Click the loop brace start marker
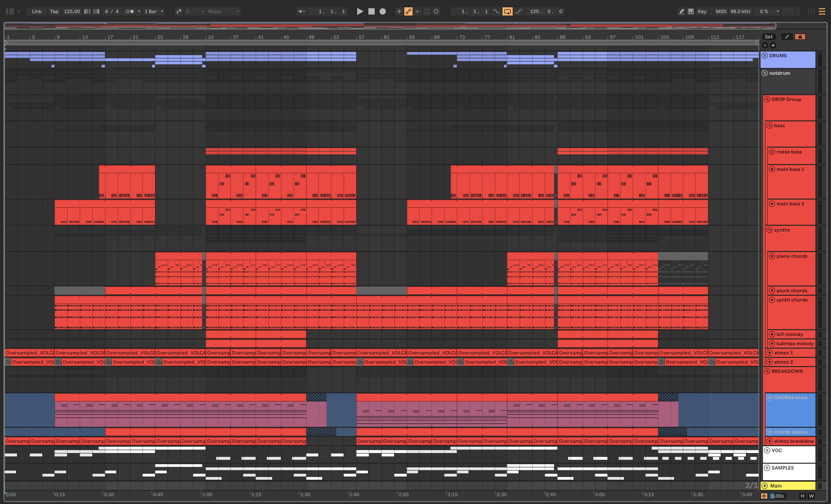The width and height of the screenshot is (831, 504). (x=6, y=43)
